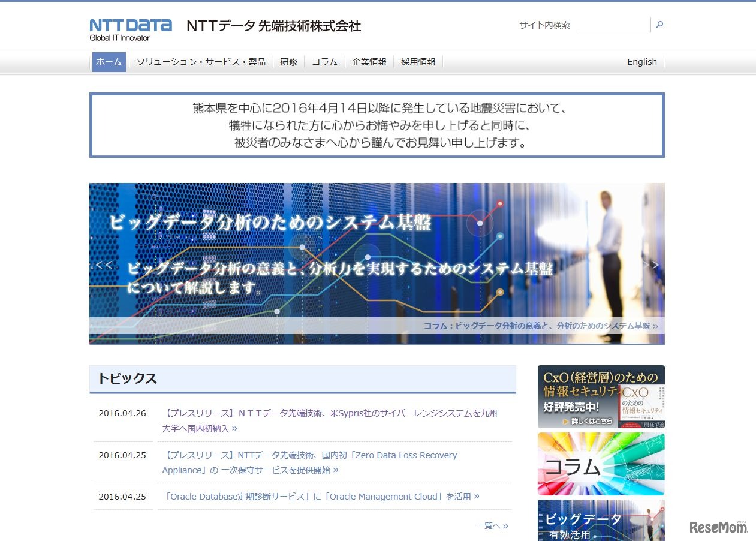Open the 研修 menu

point(289,61)
